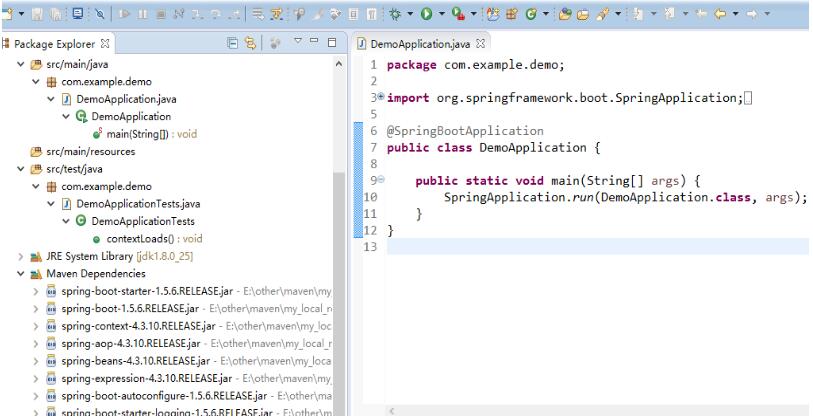
Task: Collapse the src/test/java folder
Action: [21, 169]
